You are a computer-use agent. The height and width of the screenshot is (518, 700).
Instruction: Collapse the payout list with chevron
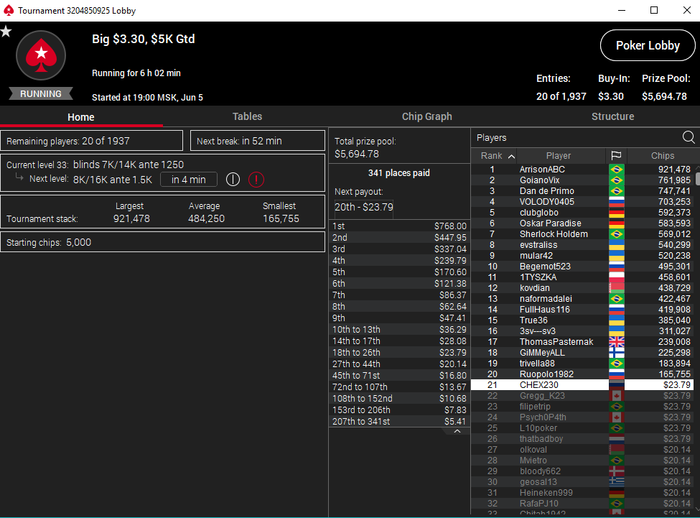pyautogui.click(x=457, y=431)
